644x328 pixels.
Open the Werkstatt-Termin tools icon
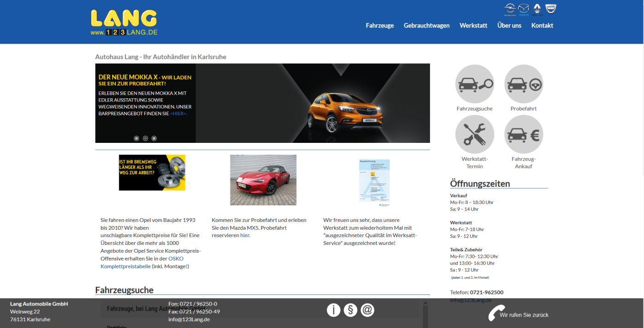click(x=475, y=134)
